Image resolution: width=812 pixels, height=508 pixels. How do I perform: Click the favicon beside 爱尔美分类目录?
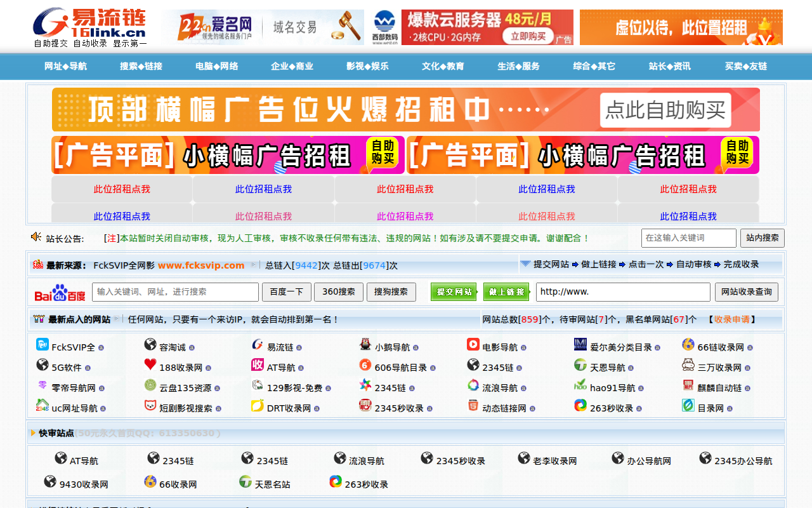point(580,345)
